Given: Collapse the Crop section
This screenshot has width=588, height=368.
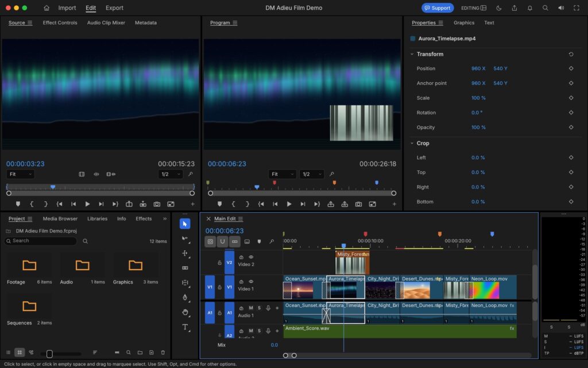Looking at the screenshot, I should (x=412, y=143).
